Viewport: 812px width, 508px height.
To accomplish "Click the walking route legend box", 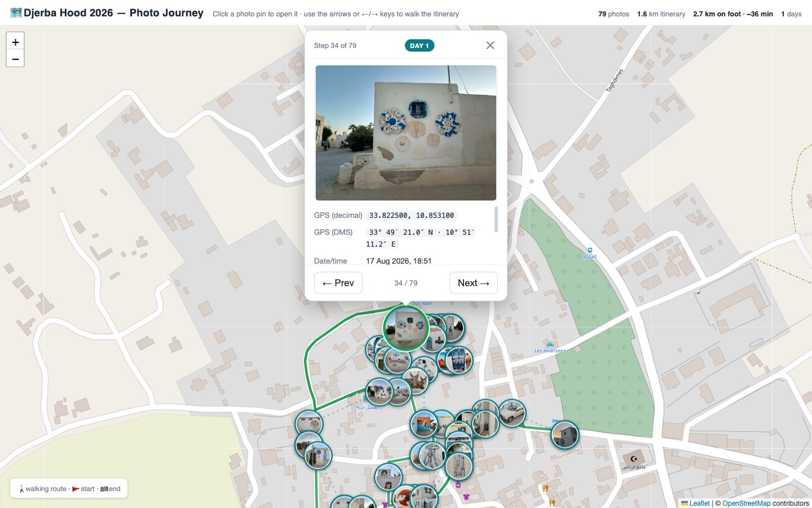I will point(69,489).
